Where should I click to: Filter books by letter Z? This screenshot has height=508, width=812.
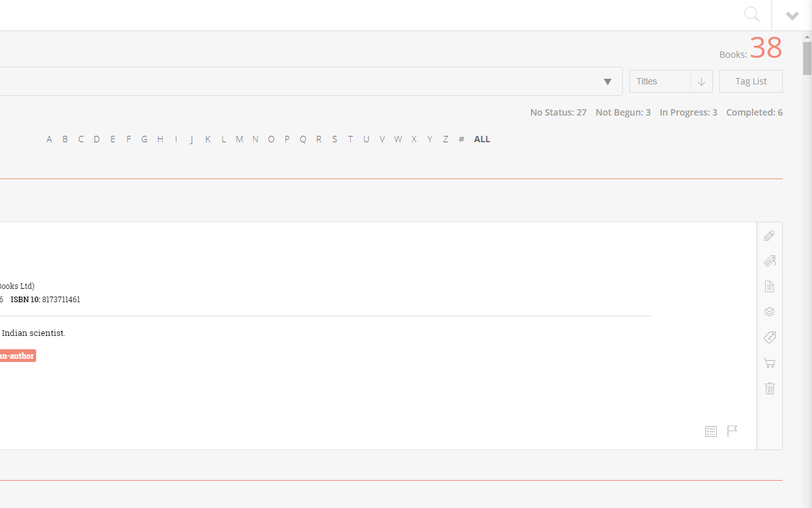445,139
